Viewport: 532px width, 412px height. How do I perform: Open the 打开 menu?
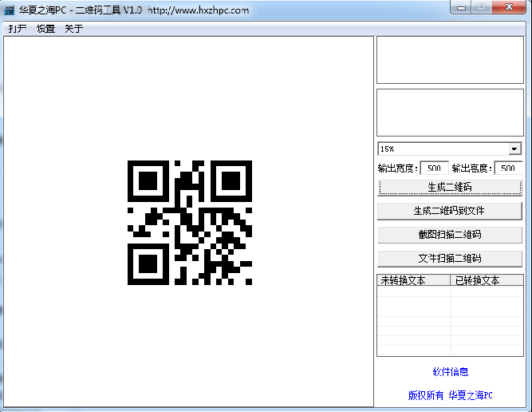tap(18, 29)
